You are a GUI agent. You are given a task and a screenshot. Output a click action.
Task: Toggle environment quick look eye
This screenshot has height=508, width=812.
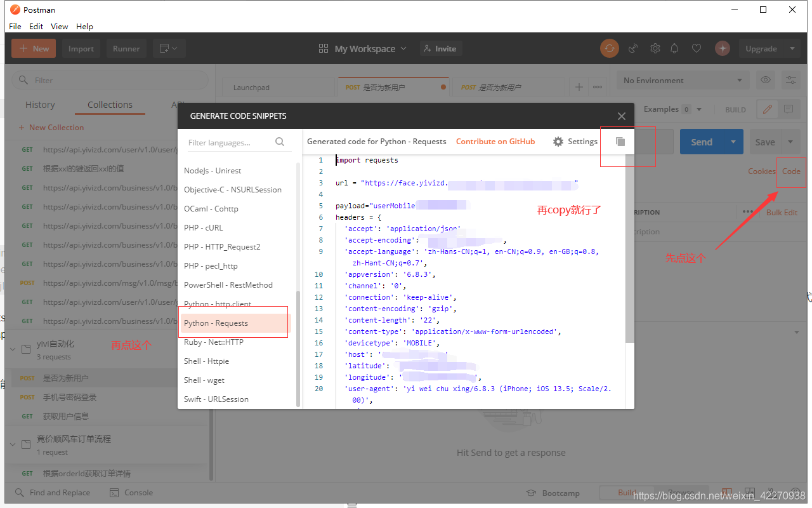pyautogui.click(x=766, y=80)
